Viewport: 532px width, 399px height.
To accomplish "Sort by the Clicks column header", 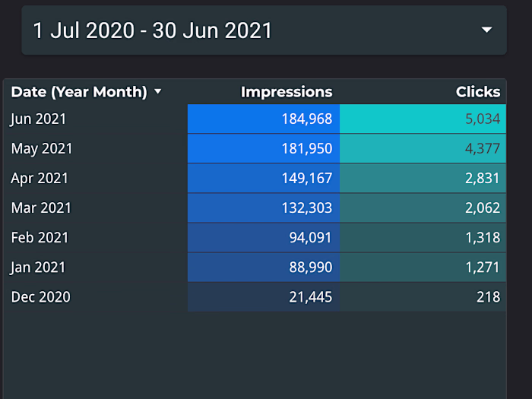I will 478,92.
